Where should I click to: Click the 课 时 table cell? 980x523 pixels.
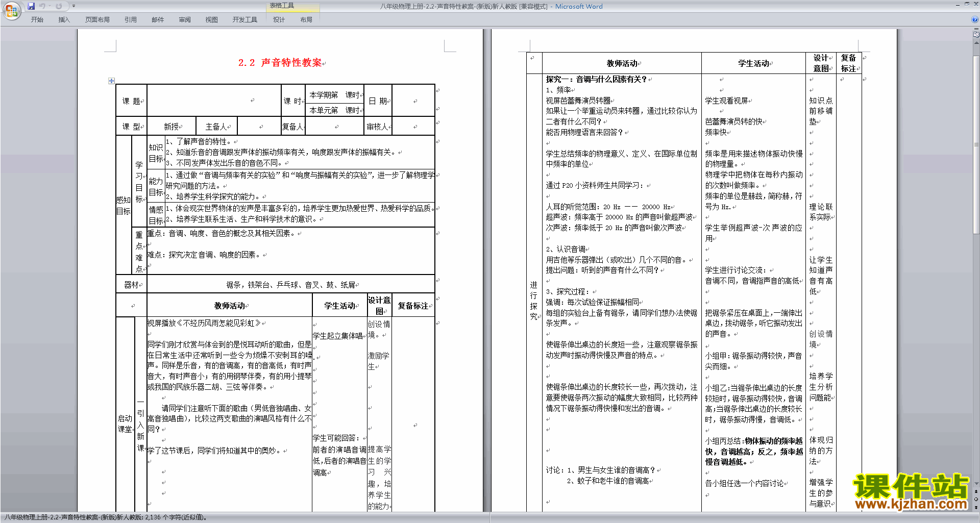(293, 101)
